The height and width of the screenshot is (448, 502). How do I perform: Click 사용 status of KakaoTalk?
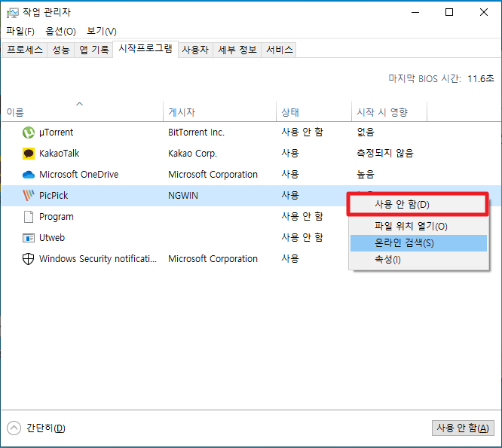coord(290,154)
